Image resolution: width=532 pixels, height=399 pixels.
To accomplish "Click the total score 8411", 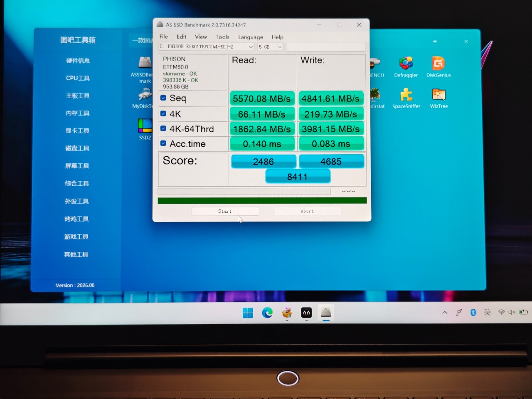I will pos(298,177).
